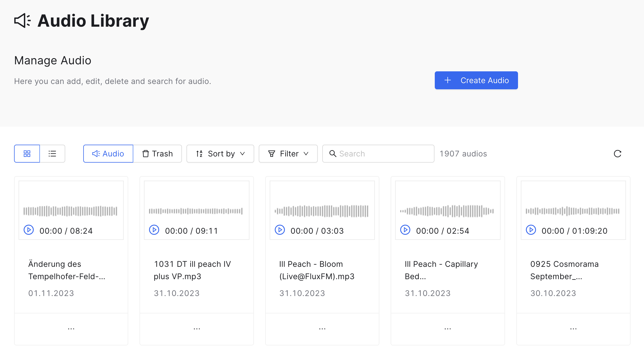
Task: Click the magnifier search icon
Action: tap(333, 154)
